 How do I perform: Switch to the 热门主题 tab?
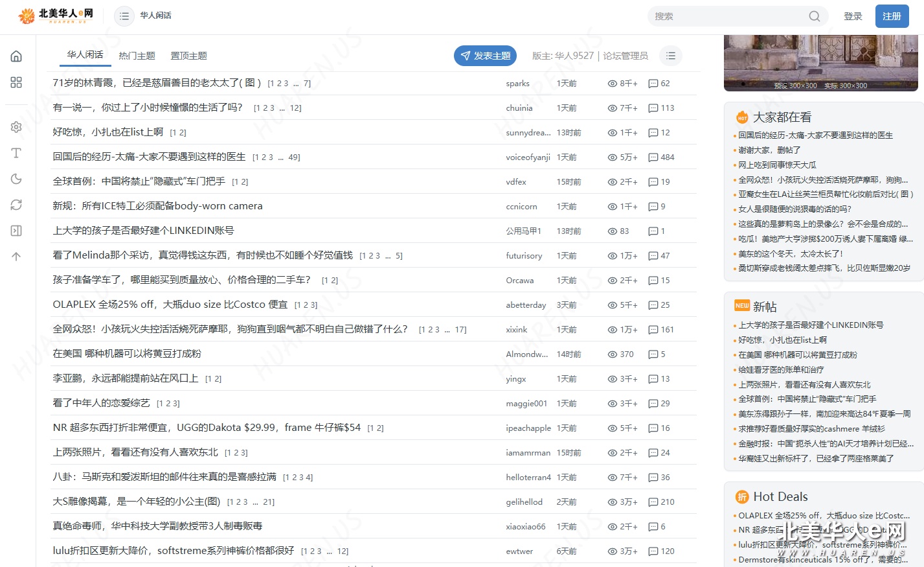(137, 56)
